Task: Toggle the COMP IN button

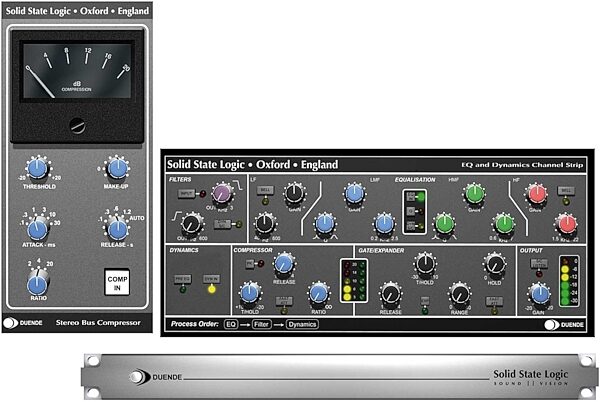Action: (117, 283)
